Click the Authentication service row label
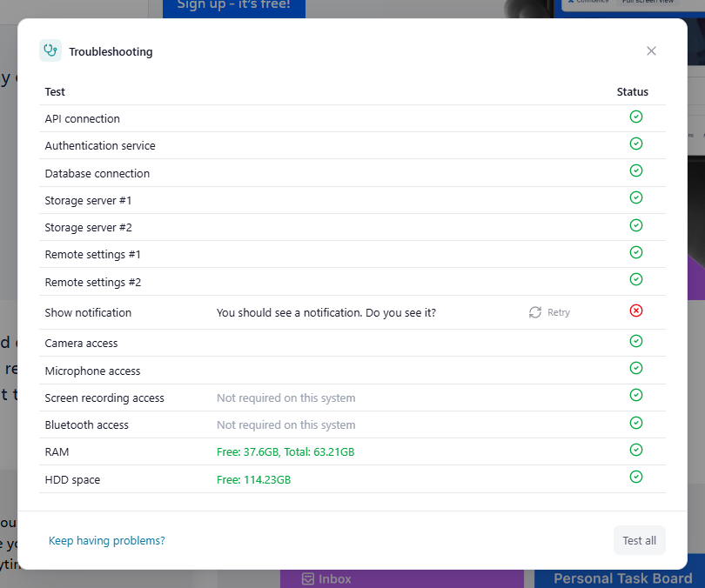The image size is (705, 588). (100, 145)
